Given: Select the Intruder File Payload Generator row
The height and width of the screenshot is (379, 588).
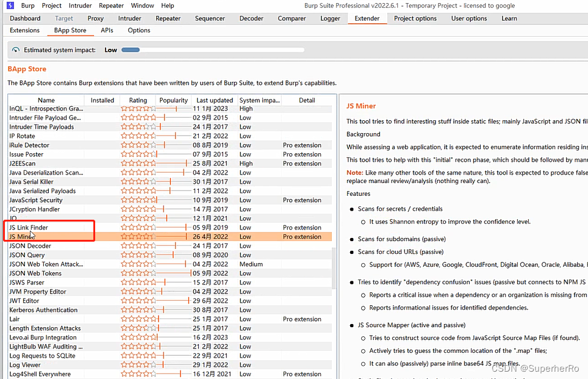Looking at the screenshot, I should (x=170, y=118).
